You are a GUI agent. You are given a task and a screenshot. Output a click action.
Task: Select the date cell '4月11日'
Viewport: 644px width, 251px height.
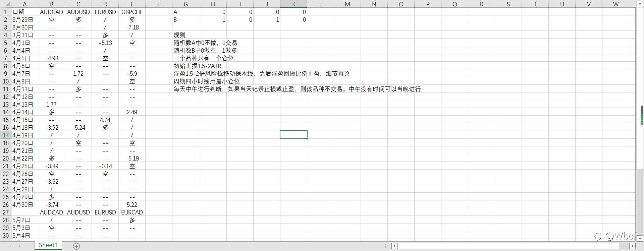(x=24, y=89)
